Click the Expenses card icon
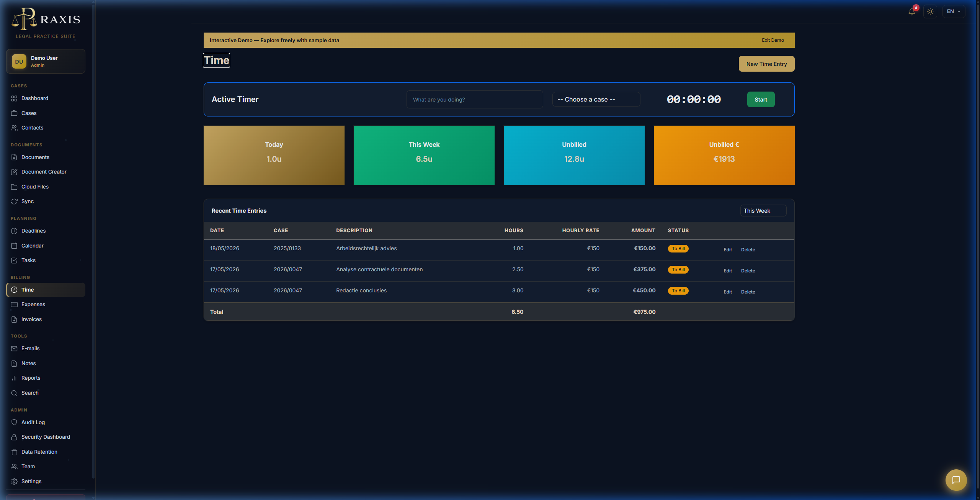The height and width of the screenshot is (500, 980). click(14, 305)
